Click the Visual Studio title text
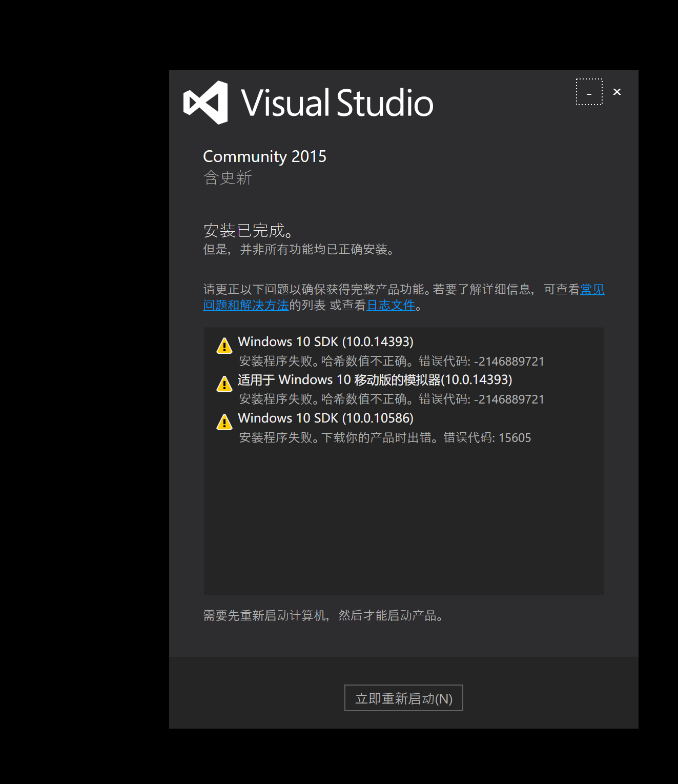The height and width of the screenshot is (784, 678). tap(337, 103)
